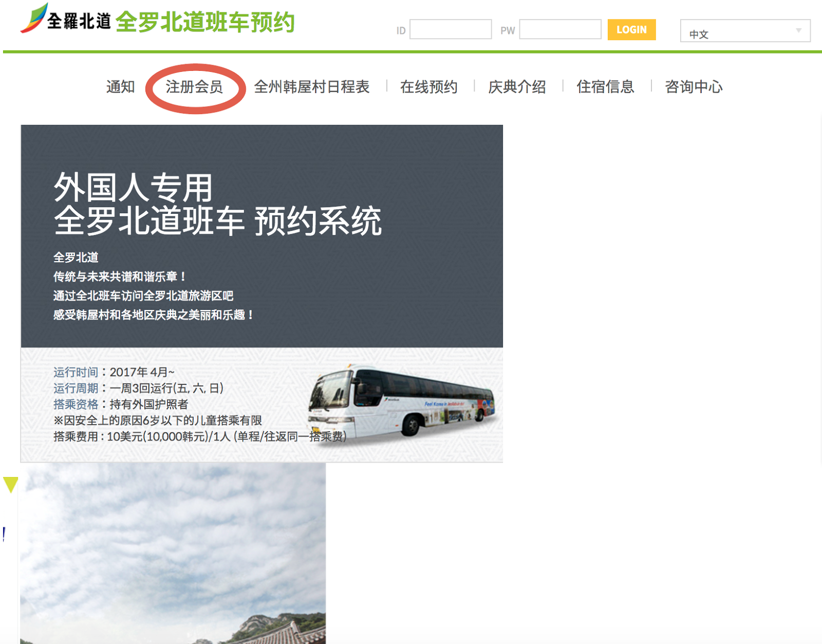Click the blue exclamation mark icon
This screenshot has width=822, height=644.
[4, 534]
